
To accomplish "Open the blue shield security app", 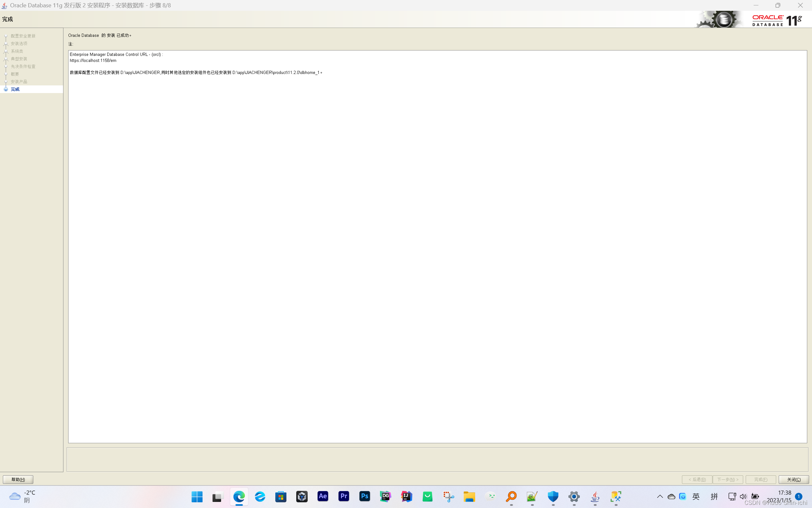I will (x=553, y=496).
